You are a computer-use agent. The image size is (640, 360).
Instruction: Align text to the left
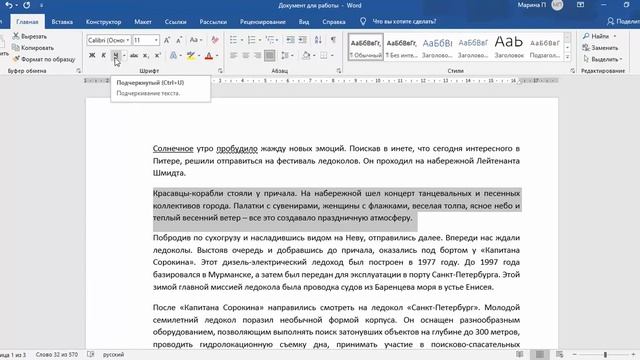233,56
